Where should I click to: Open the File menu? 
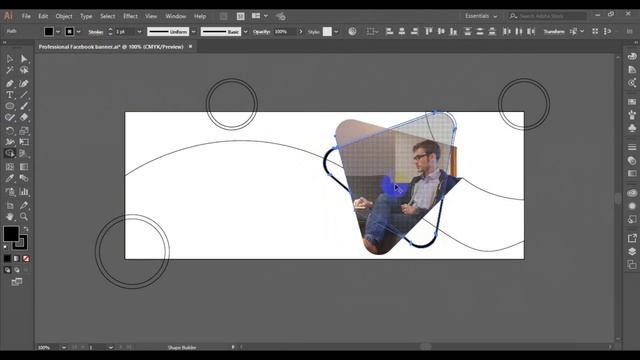click(26, 16)
